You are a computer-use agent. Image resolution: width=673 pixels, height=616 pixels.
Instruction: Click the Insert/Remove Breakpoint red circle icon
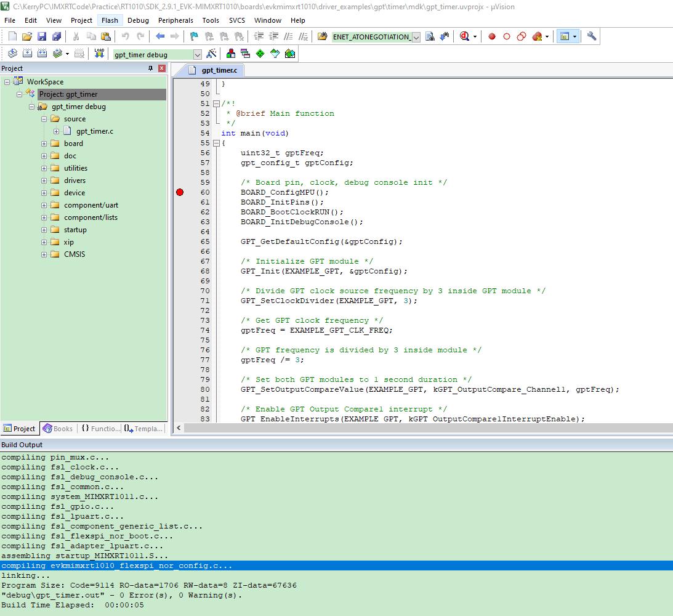coord(492,36)
